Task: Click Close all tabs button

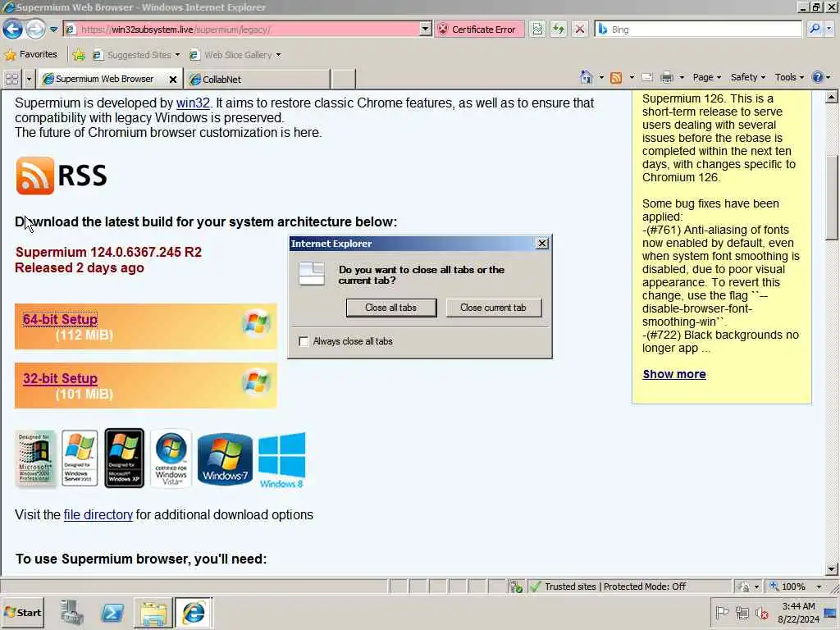Action: (x=391, y=308)
